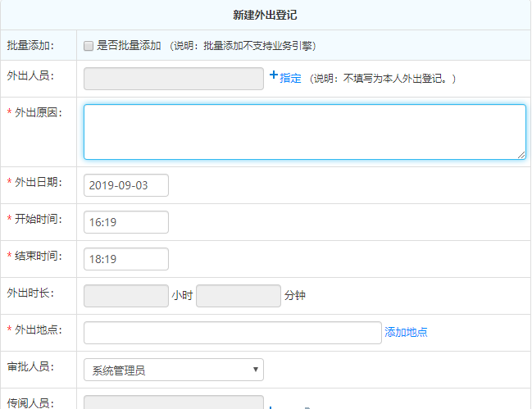Click the 开始时间 field showing 16:19
The height and width of the screenshot is (409, 532).
(x=126, y=222)
